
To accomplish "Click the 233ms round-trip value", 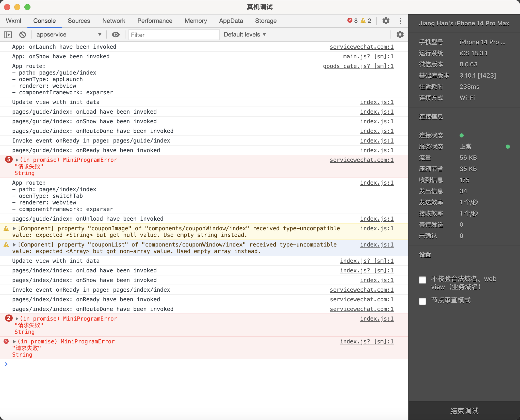I will point(469,87).
